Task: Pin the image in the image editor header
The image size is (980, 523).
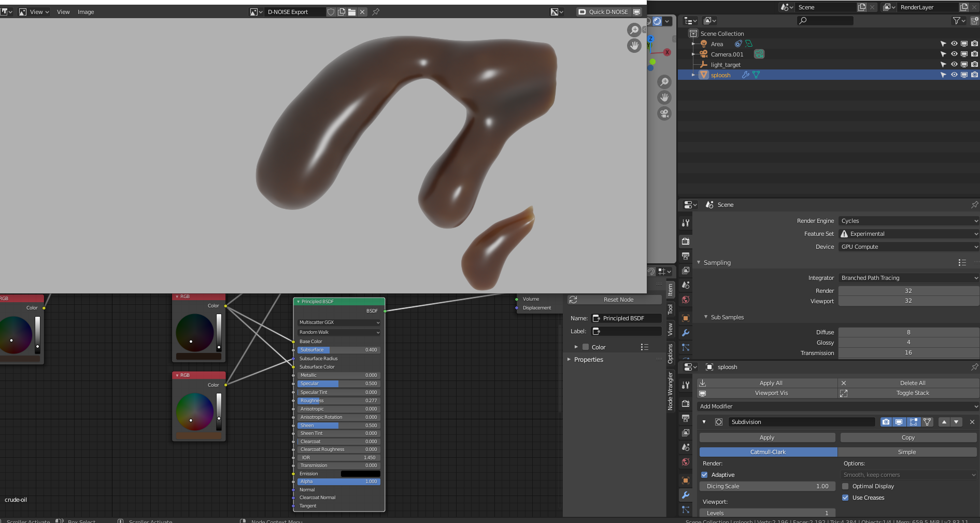Action: tap(376, 12)
